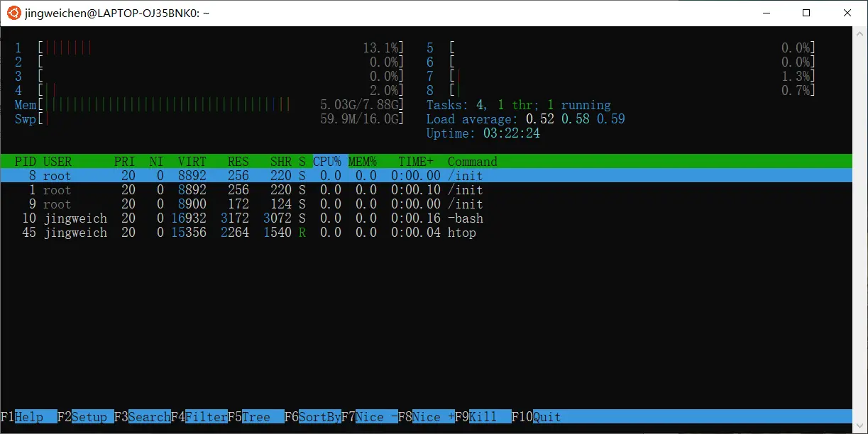
Task: Sort by the USER column header
Action: click(57, 162)
